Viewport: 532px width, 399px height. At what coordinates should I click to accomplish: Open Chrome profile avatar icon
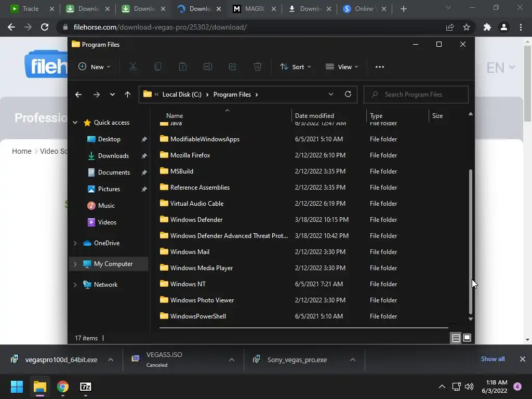coord(504,27)
